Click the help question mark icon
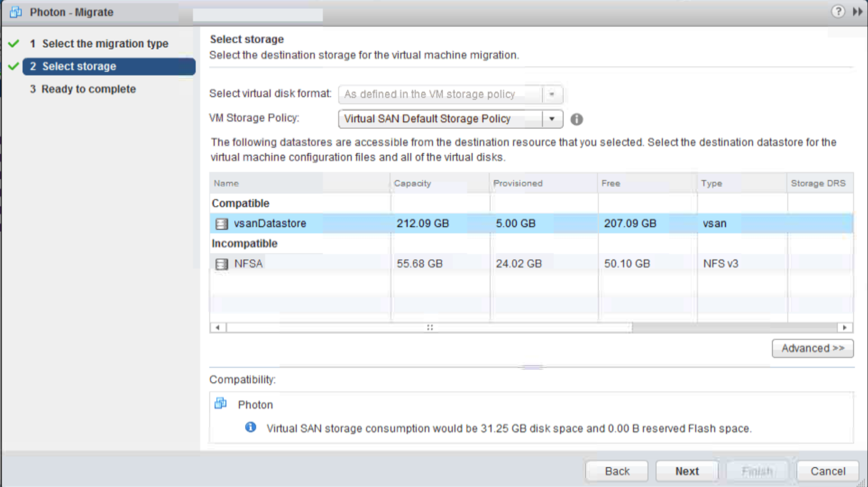 837,11
